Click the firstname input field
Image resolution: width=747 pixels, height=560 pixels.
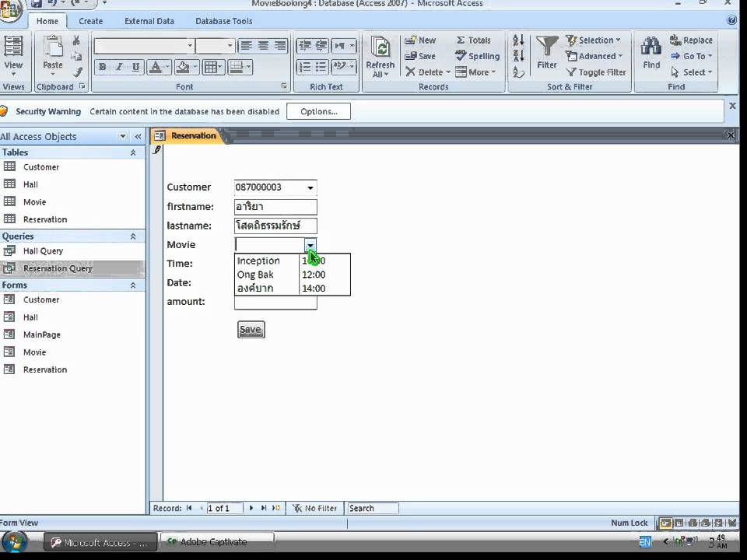[275, 207]
